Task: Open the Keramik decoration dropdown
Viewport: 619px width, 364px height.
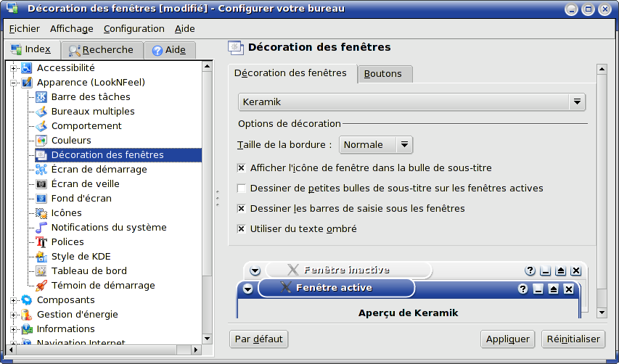Action: tap(411, 102)
